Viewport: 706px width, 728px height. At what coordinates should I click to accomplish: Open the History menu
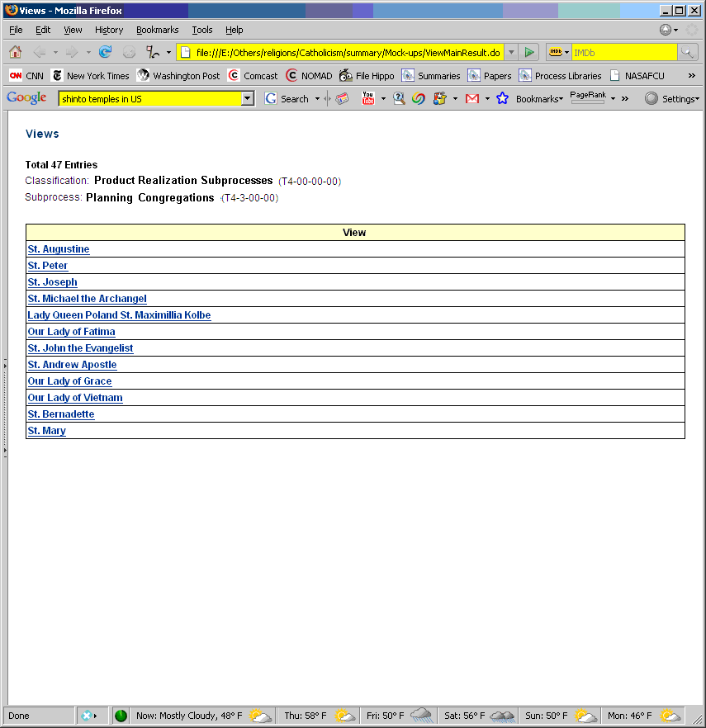point(109,30)
